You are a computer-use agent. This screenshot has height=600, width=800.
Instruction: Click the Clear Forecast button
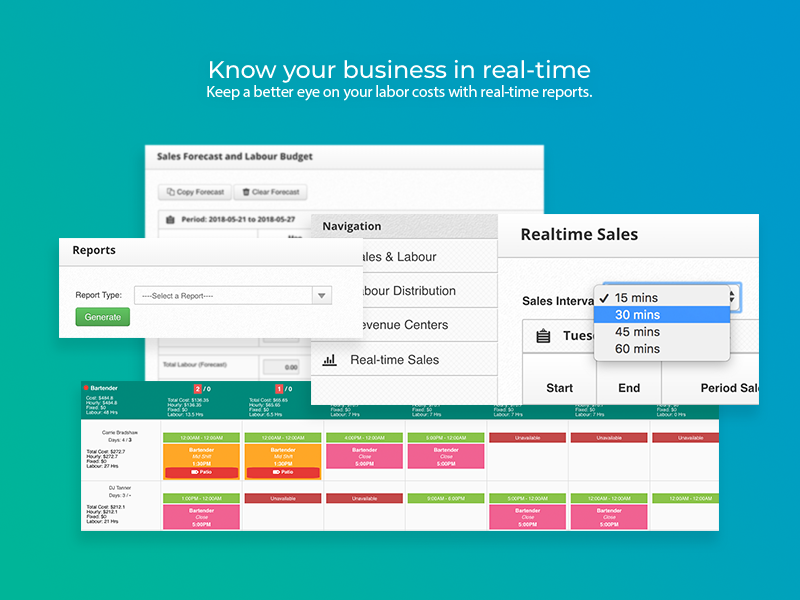[x=270, y=192]
